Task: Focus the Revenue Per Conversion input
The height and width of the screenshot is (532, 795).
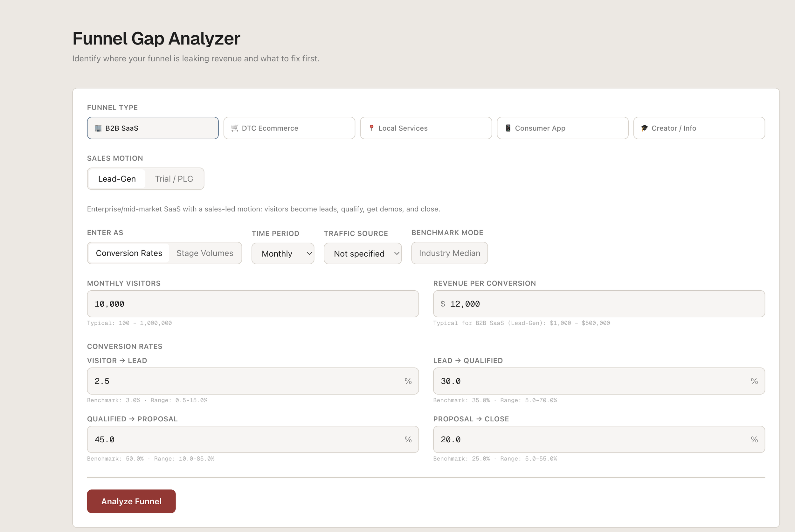Action: pyautogui.click(x=598, y=304)
